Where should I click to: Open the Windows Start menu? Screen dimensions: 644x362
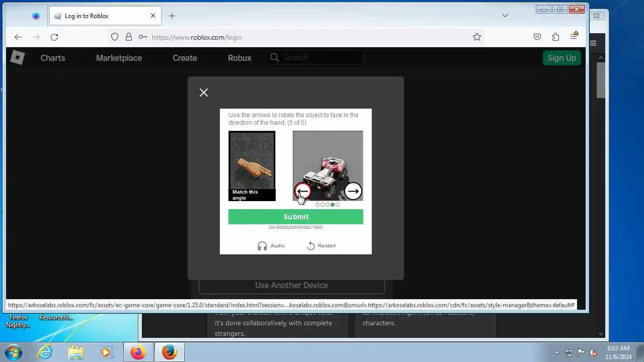(x=14, y=352)
